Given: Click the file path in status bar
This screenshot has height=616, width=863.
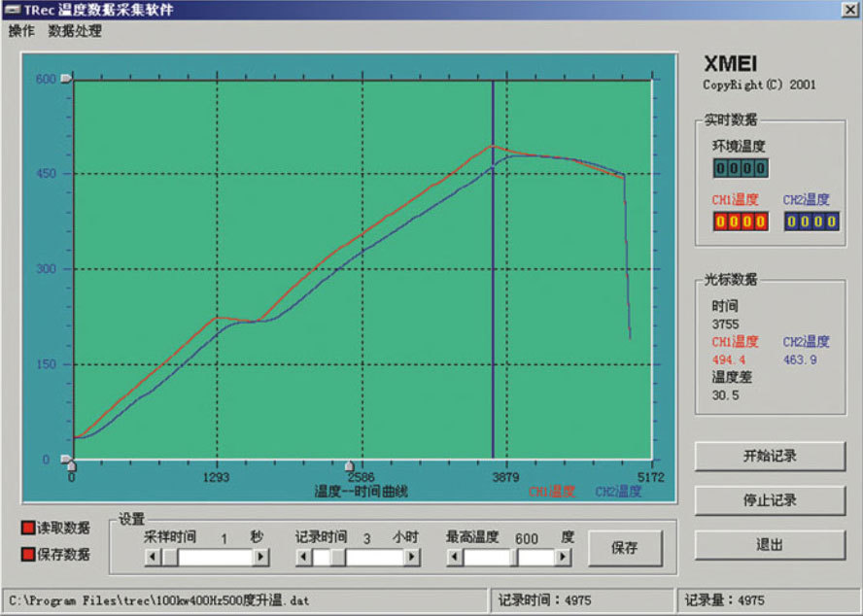Looking at the screenshot, I should coord(159,600).
